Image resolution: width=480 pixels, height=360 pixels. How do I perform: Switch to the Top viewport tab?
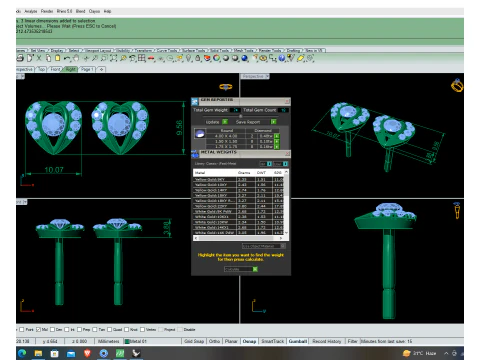click(41, 69)
